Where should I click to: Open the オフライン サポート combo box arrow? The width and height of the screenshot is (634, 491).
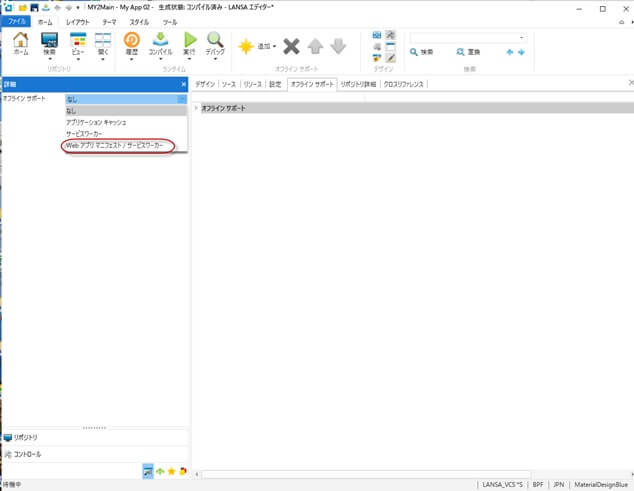[181, 99]
